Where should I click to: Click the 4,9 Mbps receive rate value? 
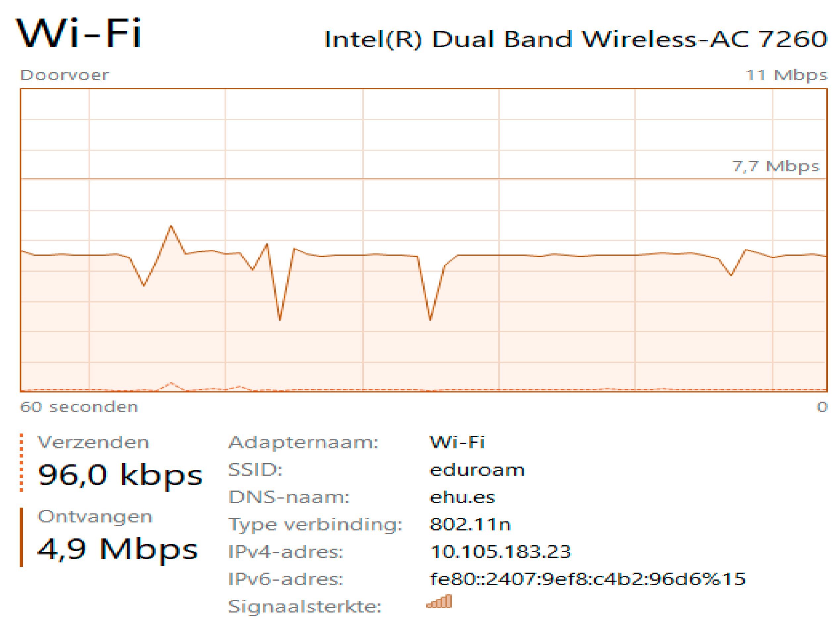click(118, 549)
